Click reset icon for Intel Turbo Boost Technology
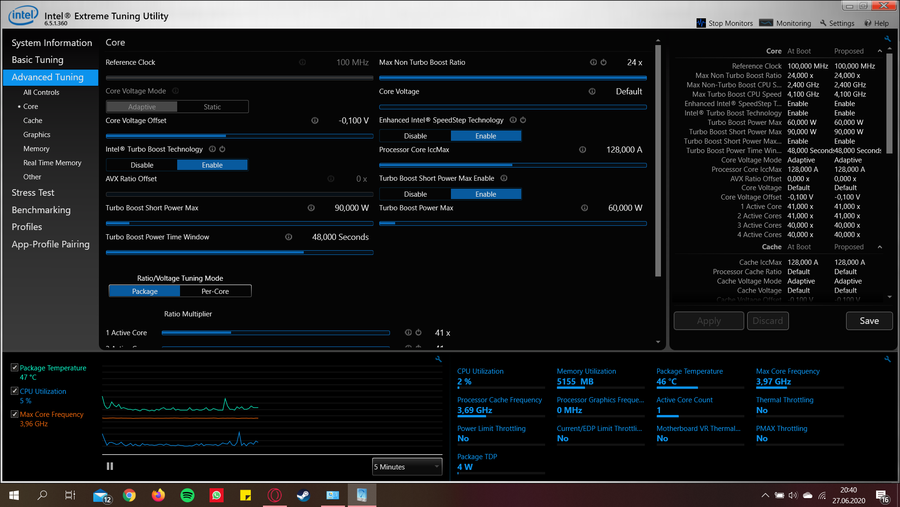This screenshot has height=507, width=900. click(222, 149)
